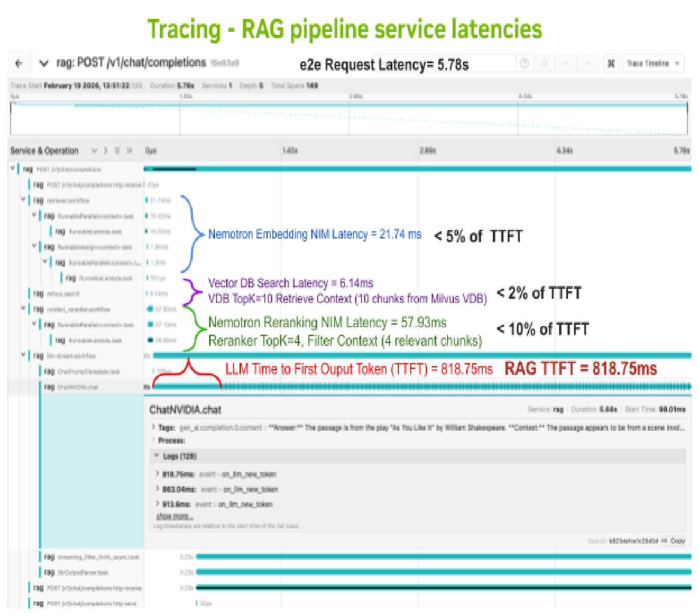
Task: Click the keyboard shortcuts command icon
Action: point(611,63)
